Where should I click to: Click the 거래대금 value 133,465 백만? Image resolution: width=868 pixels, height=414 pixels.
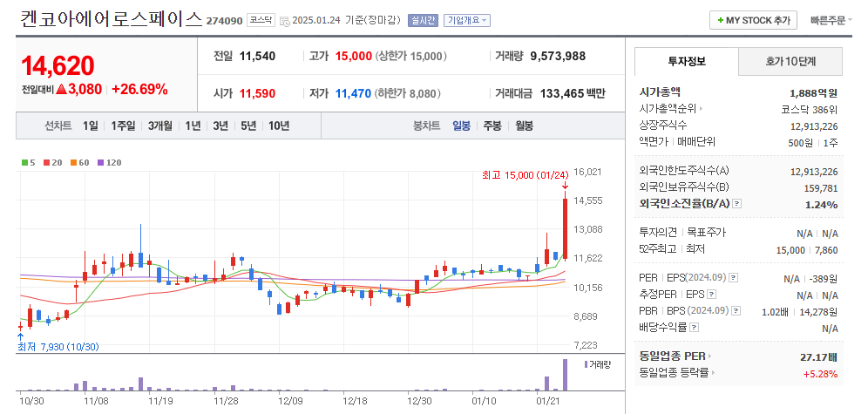point(571,93)
